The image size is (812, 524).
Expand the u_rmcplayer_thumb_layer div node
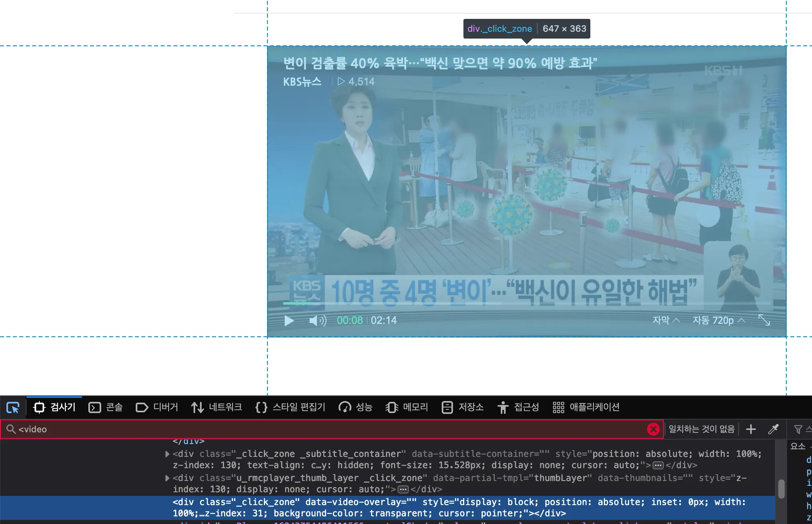tap(167, 479)
